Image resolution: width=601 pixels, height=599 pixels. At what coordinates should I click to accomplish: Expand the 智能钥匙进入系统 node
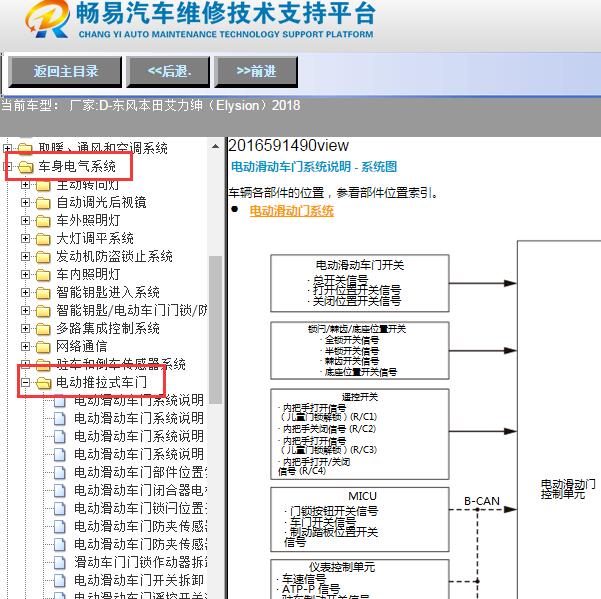(25, 292)
